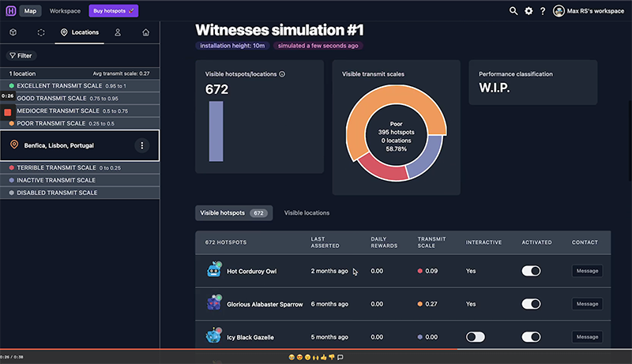Open search with the magnifier icon
The height and width of the screenshot is (364, 632).
[x=513, y=11]
